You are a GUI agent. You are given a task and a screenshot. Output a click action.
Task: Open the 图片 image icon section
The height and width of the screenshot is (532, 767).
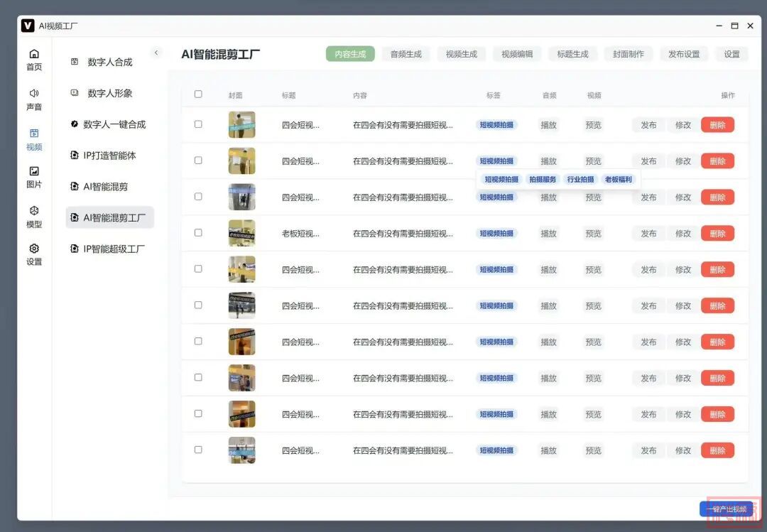tap(34, 171)
